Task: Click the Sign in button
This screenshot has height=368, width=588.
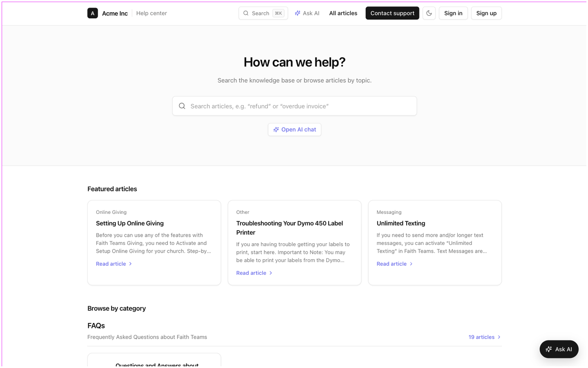Action: point(453,13)
